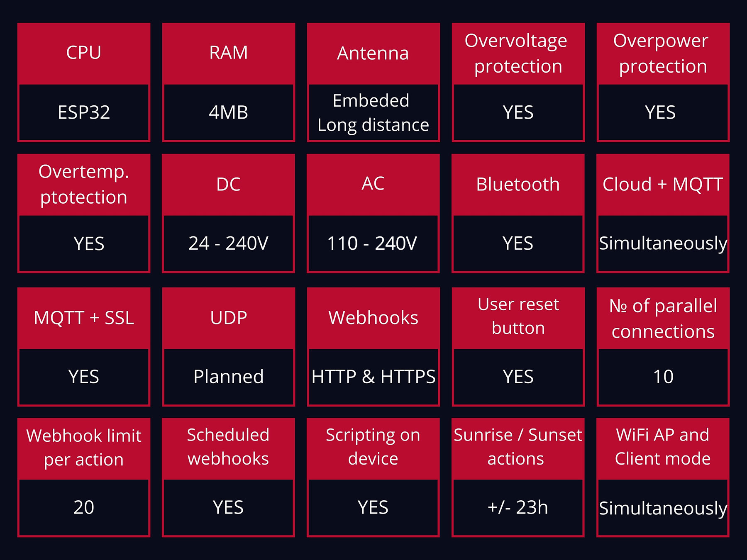
Task: Select the 24 - 240V DC value
Action: click(x=229, y=243)
